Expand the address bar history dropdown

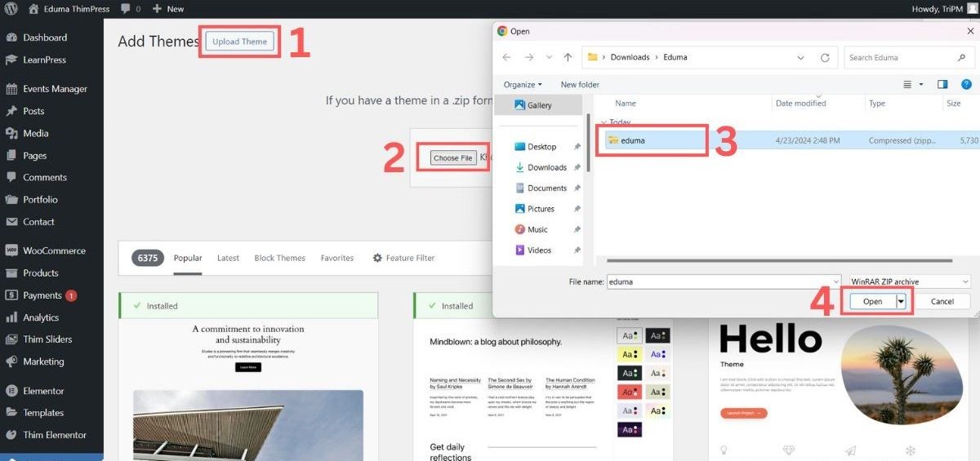(801, 58)
